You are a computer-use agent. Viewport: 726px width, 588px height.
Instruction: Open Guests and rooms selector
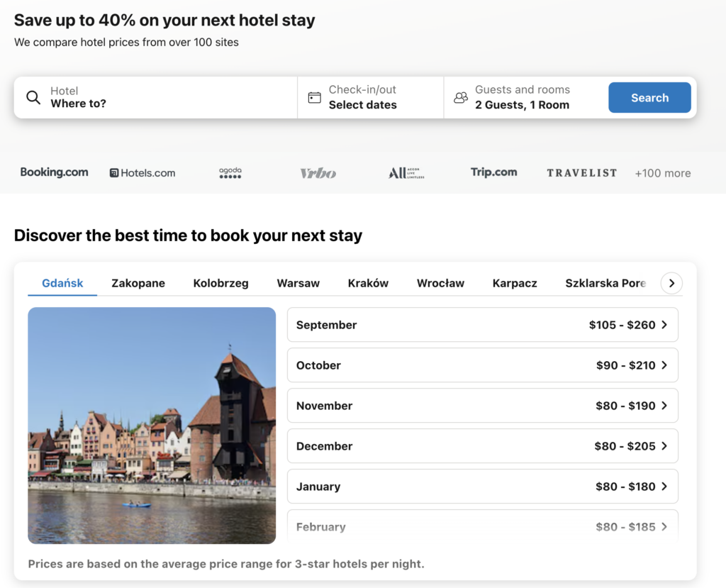click(523, 98)
